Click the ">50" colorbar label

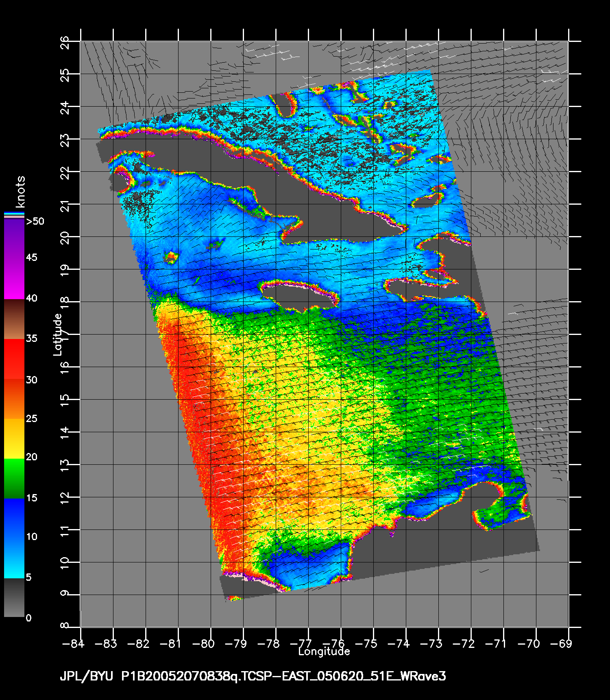[x=35, y=221]
